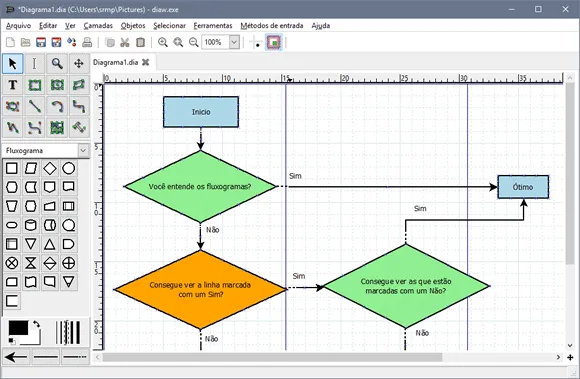
Task: Select the Box drawing tool
Action: pos(34,85)
